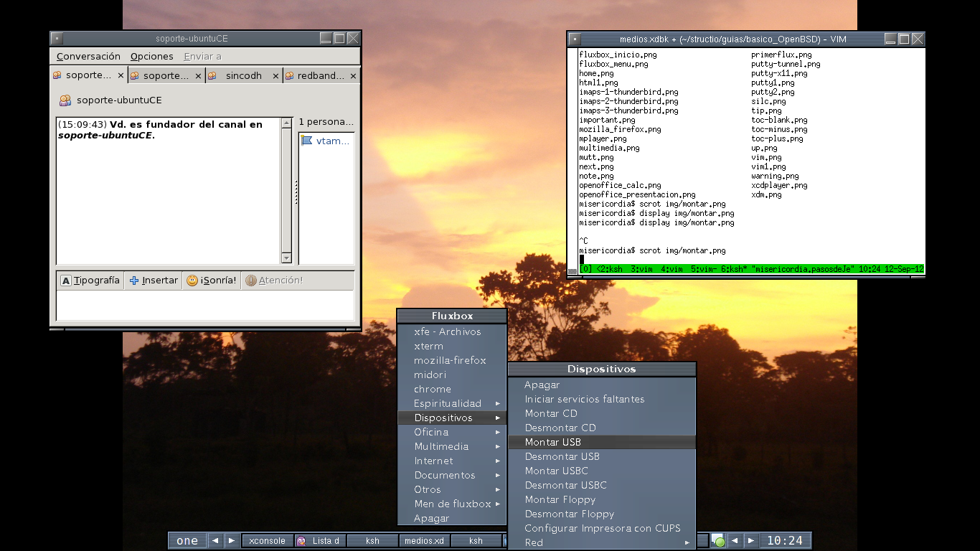980x551 pixels.
Task: Open the Tipografía formatting menu in Pidgin
Action: [90, 281]
